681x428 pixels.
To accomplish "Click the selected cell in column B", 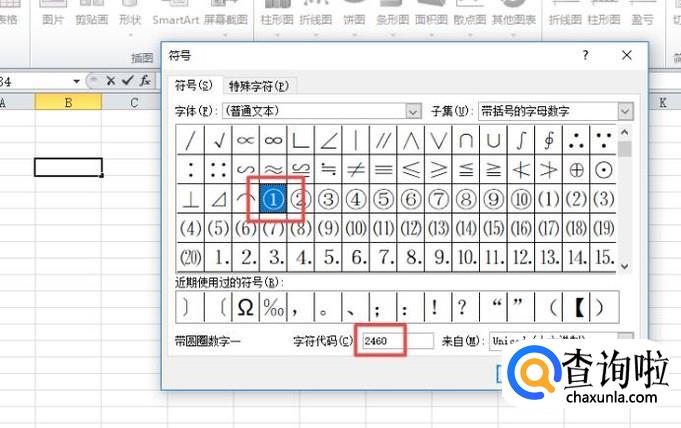I will click(x=68, y=167).
